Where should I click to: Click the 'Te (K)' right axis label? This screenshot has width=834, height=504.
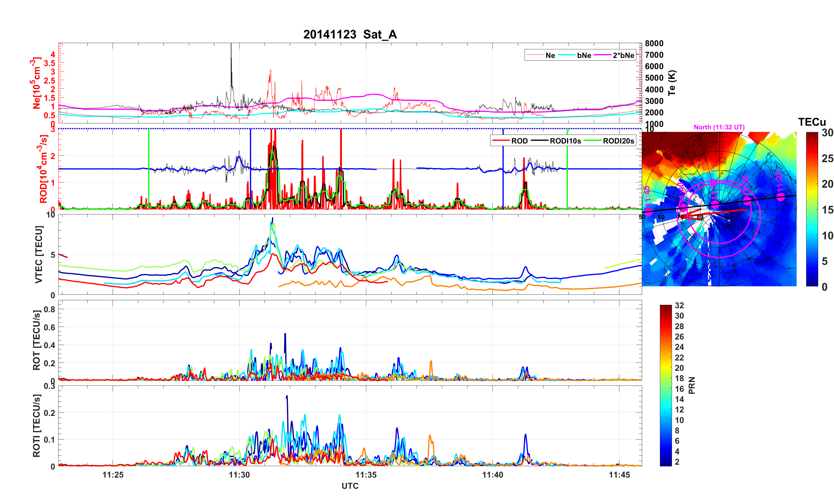point(672,83)
